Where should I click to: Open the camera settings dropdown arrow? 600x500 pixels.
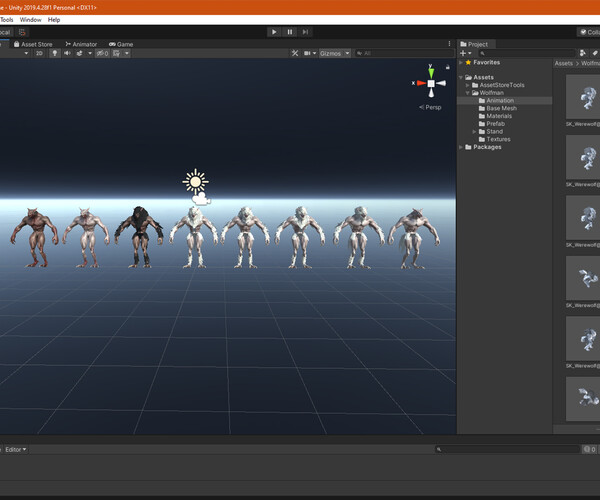tap(315, 53)
